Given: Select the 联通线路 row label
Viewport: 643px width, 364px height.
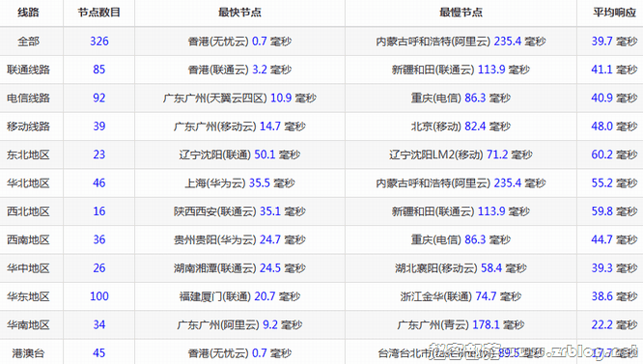Looking at the screenshot, I should tap(28, 70).
